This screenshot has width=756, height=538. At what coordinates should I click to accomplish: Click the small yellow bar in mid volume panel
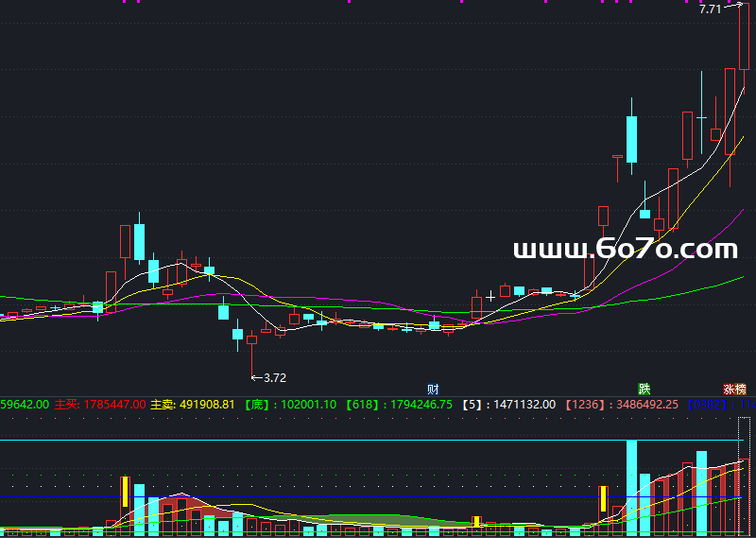(x=477, y=521)
